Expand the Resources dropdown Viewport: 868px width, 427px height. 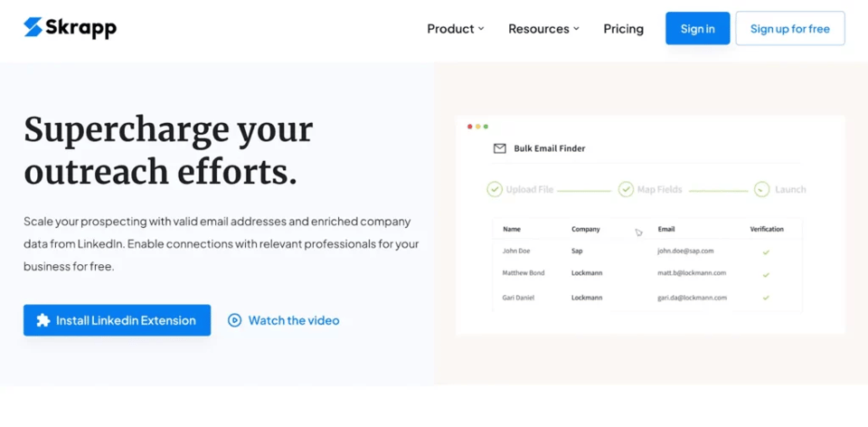[543, 29]
